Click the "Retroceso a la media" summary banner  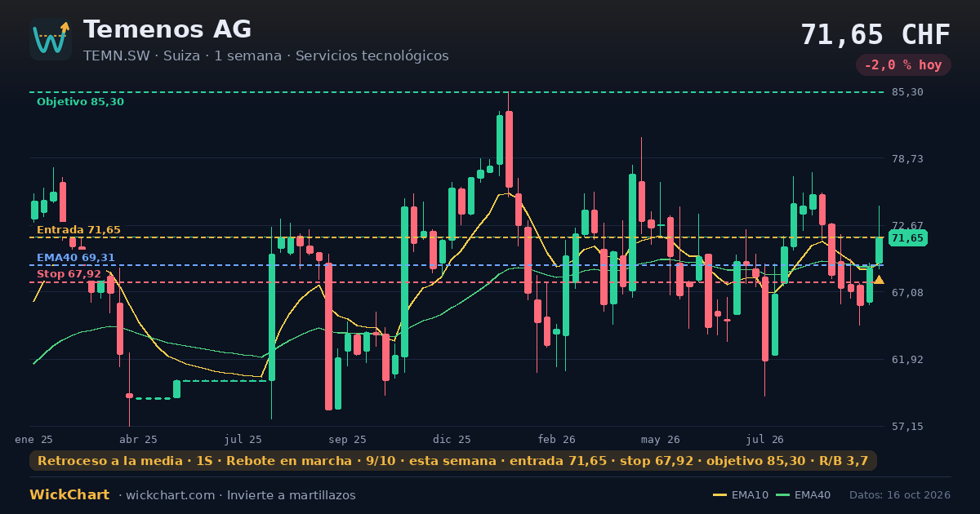coord(453,461)
